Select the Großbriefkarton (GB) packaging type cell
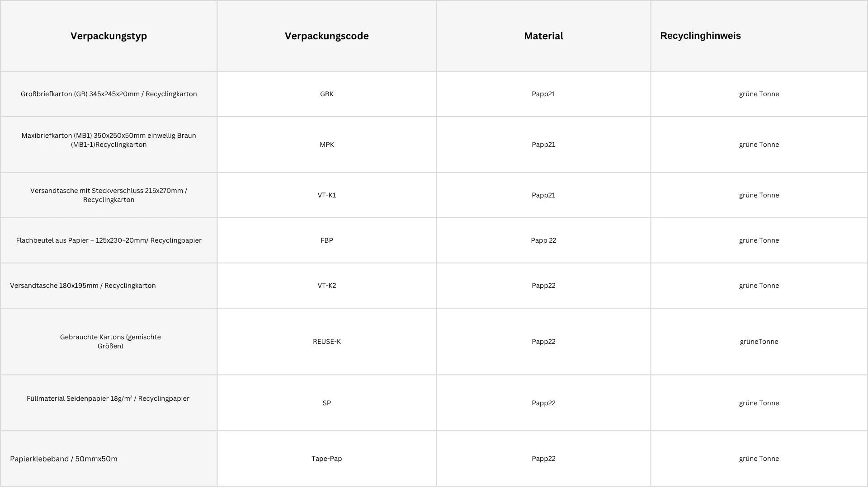The width and height of the screenshot is (868, 488). click(108, 94)
